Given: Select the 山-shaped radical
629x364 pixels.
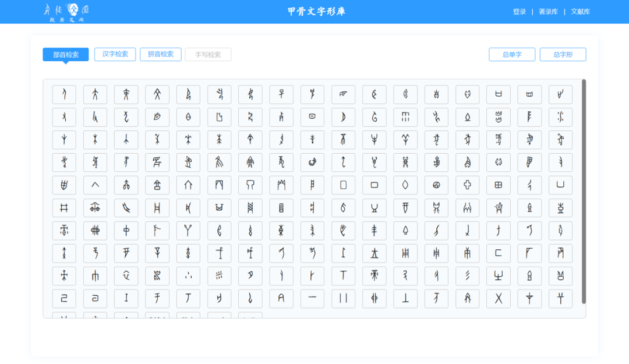Looking at the screenshot, I should pos(498,275).
